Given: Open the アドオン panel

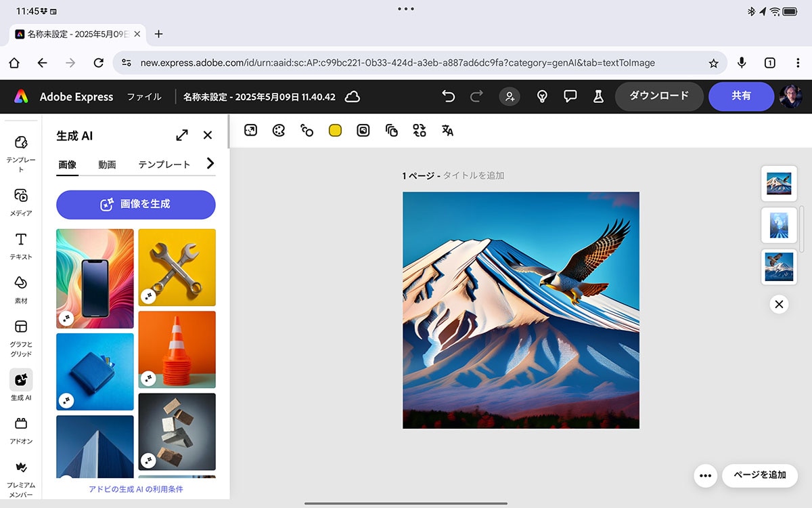Looking at the screenshot, I should point(20,430).
